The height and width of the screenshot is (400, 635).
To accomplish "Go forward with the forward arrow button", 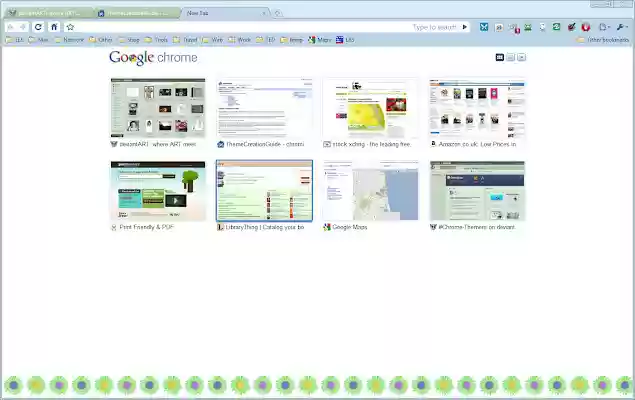I will click(x=23, y=27).
